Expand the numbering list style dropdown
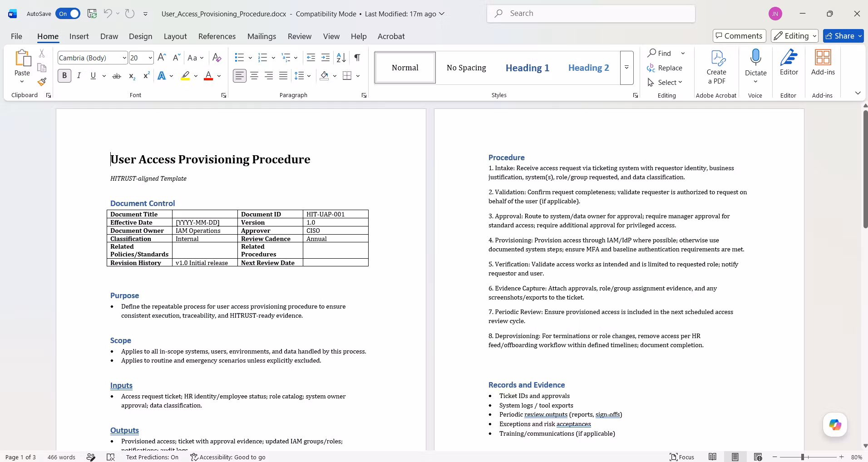 273,58
